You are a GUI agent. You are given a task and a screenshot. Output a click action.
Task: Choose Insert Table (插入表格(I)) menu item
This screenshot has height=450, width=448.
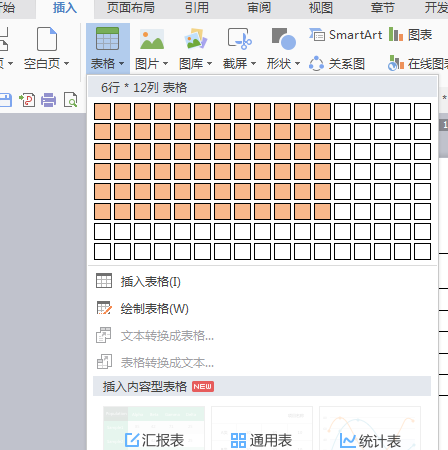pyautogui.click(x=262, y=282)
